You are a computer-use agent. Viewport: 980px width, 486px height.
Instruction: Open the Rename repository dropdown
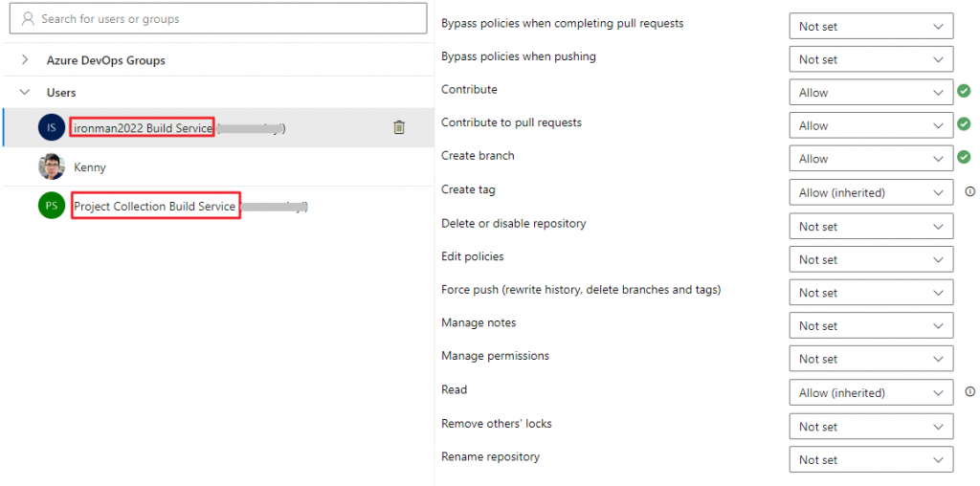[x=870, y=459]
